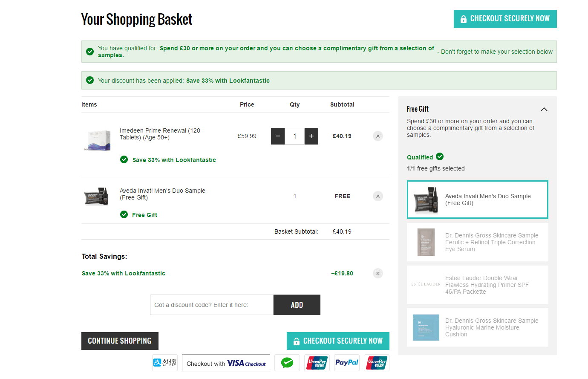Click green check beside Free Gift label

tap(124, 214)
